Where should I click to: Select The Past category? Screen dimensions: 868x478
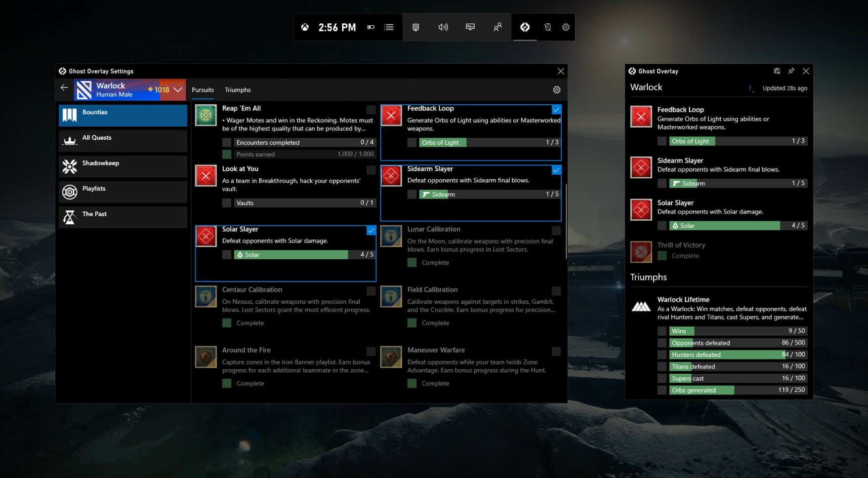123,217
